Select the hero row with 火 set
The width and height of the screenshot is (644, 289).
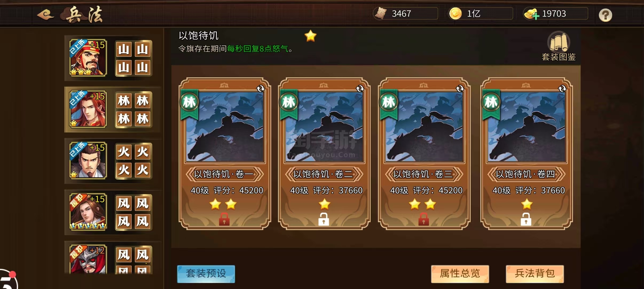tap(112, 161)
